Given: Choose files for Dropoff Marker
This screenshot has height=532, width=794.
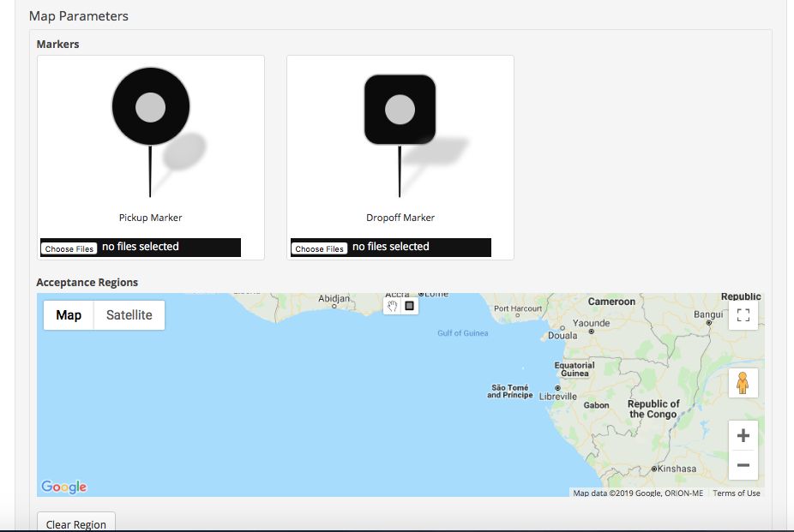Looking at the screenshot, I should tap(319, 248).
